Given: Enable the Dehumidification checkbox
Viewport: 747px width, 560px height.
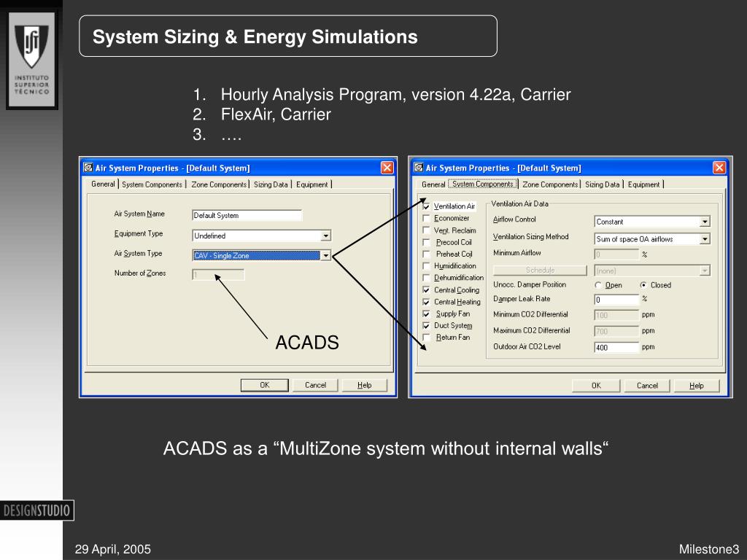Looking at the screenshot, I should 426,278.
